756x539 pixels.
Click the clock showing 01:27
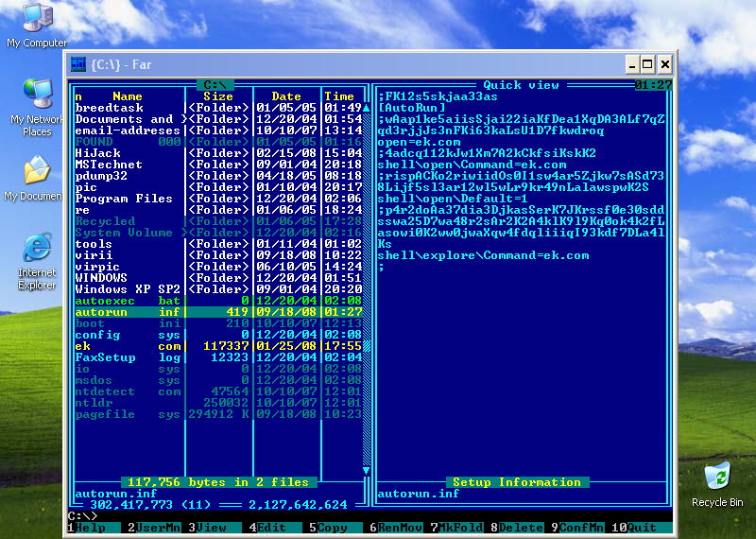[x=653, y=85]
